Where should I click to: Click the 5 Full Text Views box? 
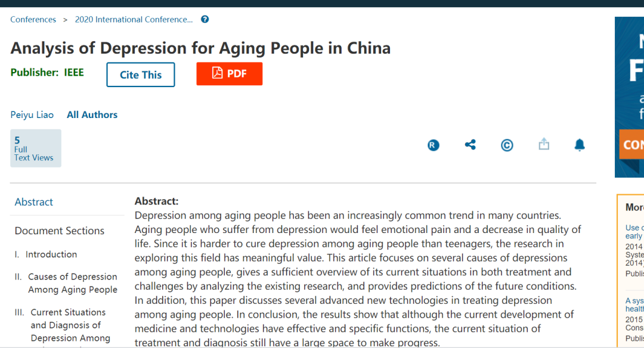[x=35, y=148]
